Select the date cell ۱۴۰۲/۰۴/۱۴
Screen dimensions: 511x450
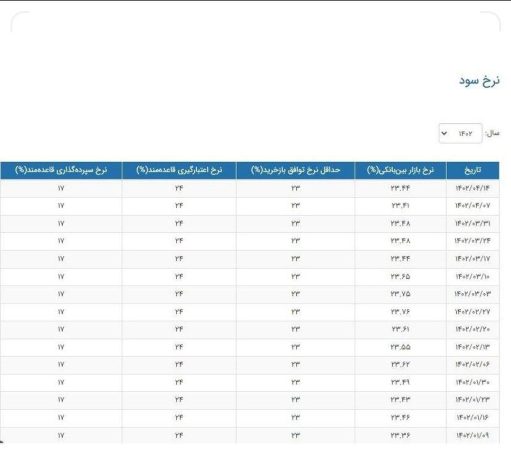(x=473, y=188)
